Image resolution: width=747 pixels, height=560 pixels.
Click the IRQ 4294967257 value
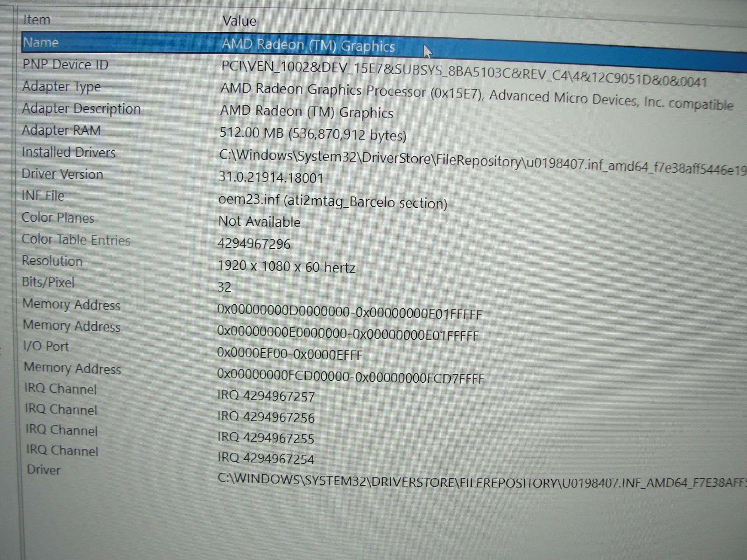(x=266, y=396)
